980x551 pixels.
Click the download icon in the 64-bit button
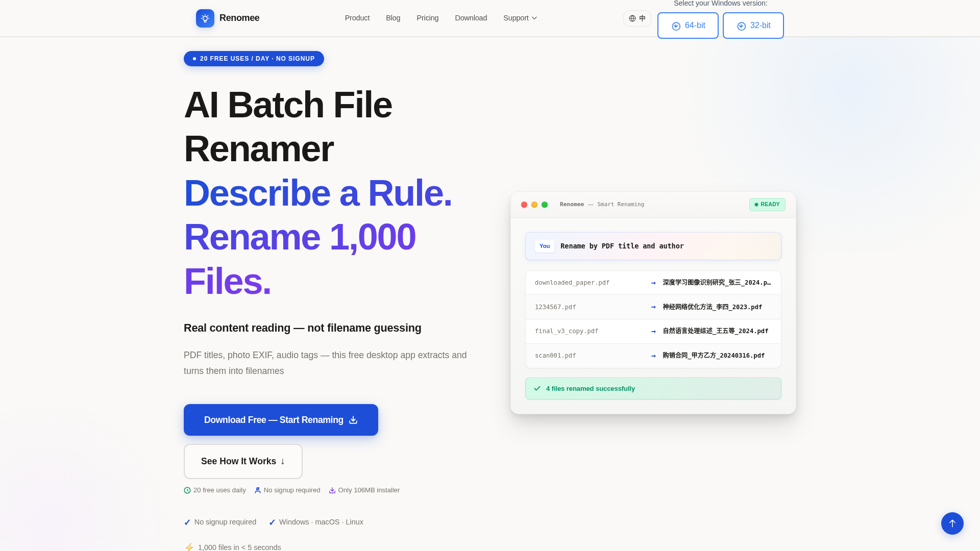676,26
